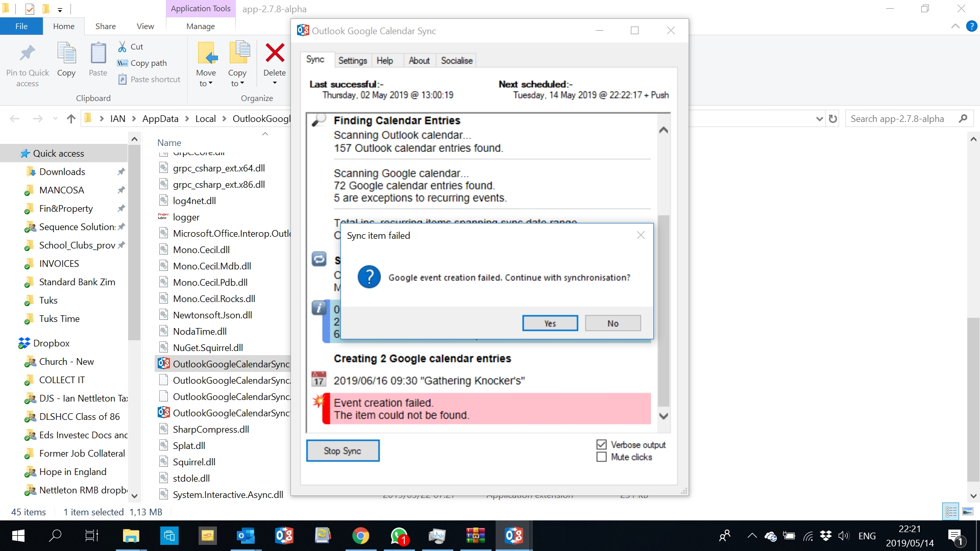Open the Help tab
The width and height of the screenshot is (980, 551).
click(385, 60)
